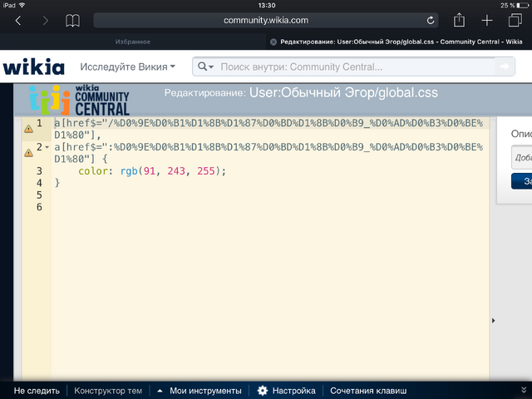Click the blue save button
532x399 pixels.
[x=521, y=181]
